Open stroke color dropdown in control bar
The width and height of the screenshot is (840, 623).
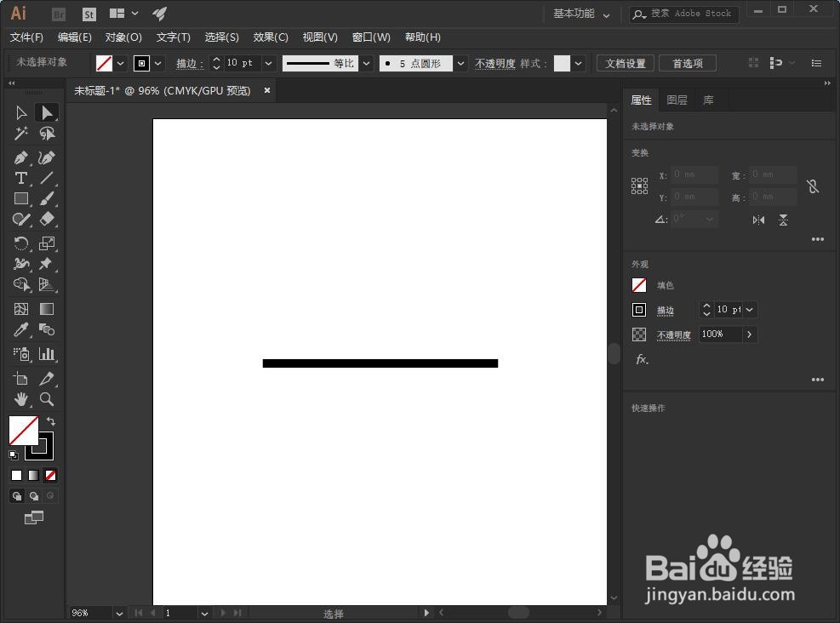[158, 63]
